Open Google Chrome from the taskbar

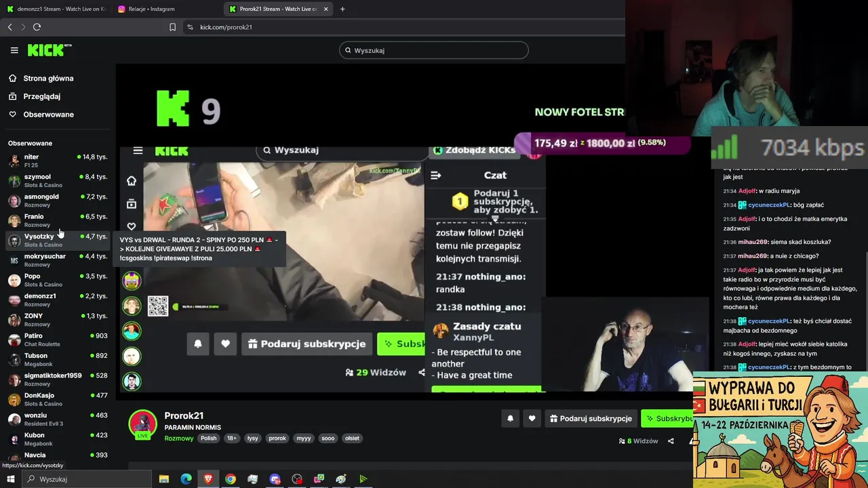(231, 479)
